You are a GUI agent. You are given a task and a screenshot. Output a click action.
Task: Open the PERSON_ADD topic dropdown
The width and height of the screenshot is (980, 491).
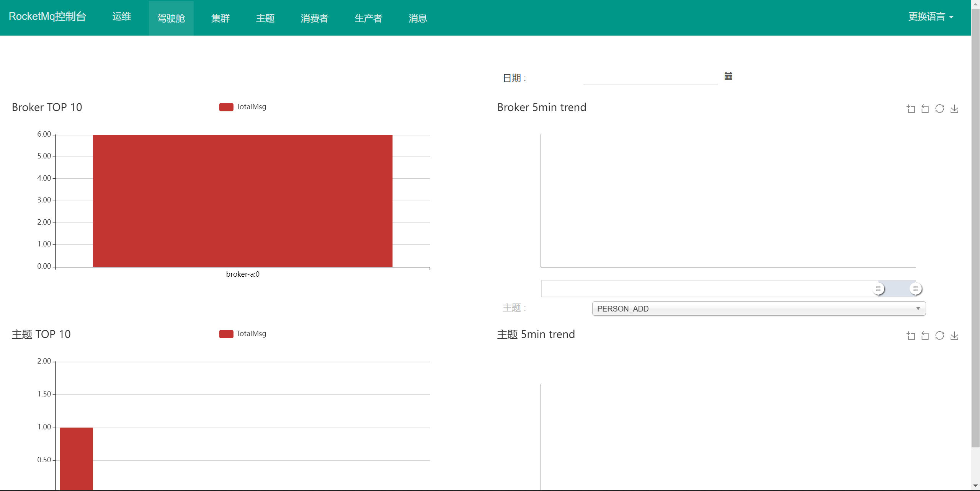[758, 308]
